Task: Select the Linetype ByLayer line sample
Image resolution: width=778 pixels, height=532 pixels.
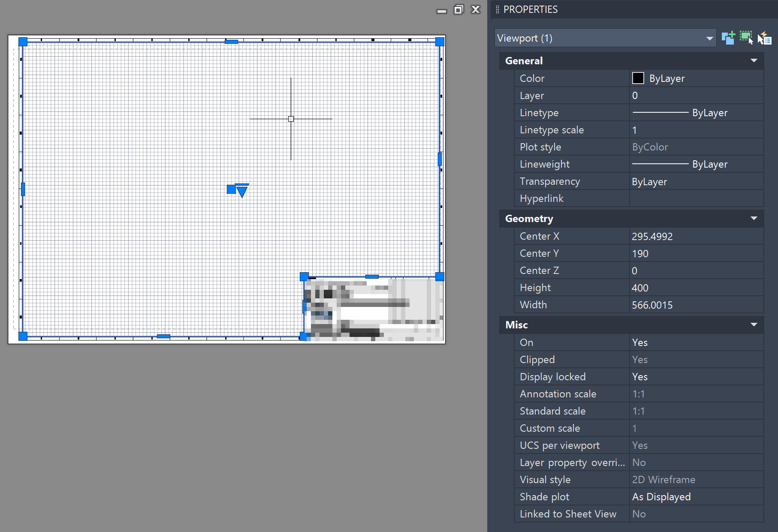Action: tap(660, 112)
